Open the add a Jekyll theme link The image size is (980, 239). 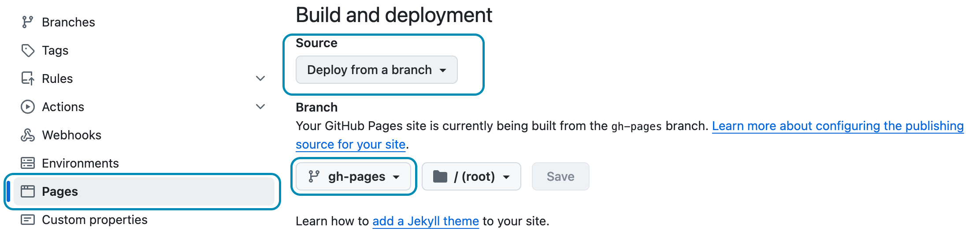425,221
